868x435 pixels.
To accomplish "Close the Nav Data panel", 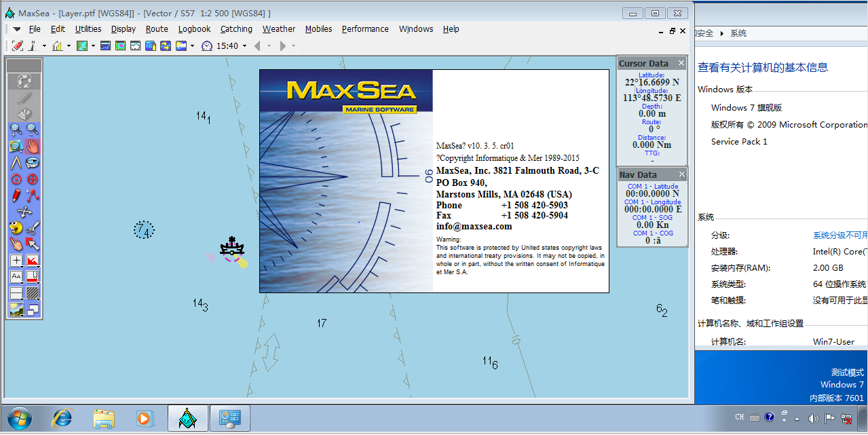I will pyautogui.click(x=681, y=174).
